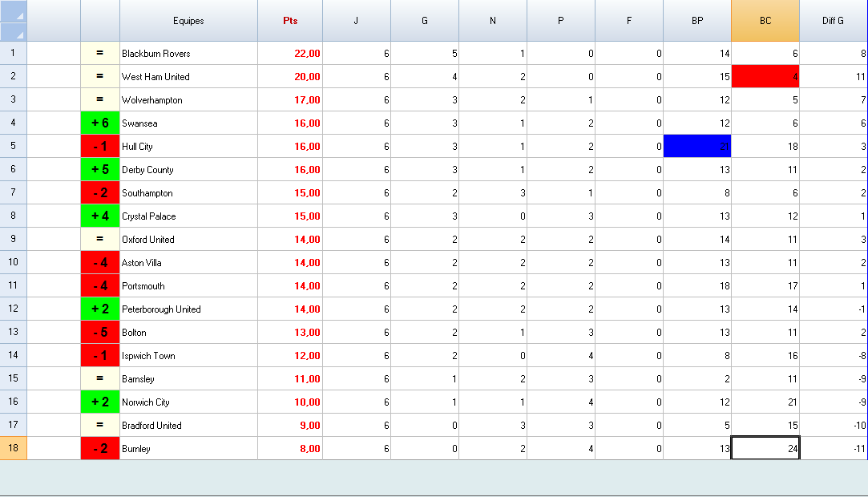Click the Ispwich Town cell
This screenshot has height=497, width=868.
tap(188, 356)
